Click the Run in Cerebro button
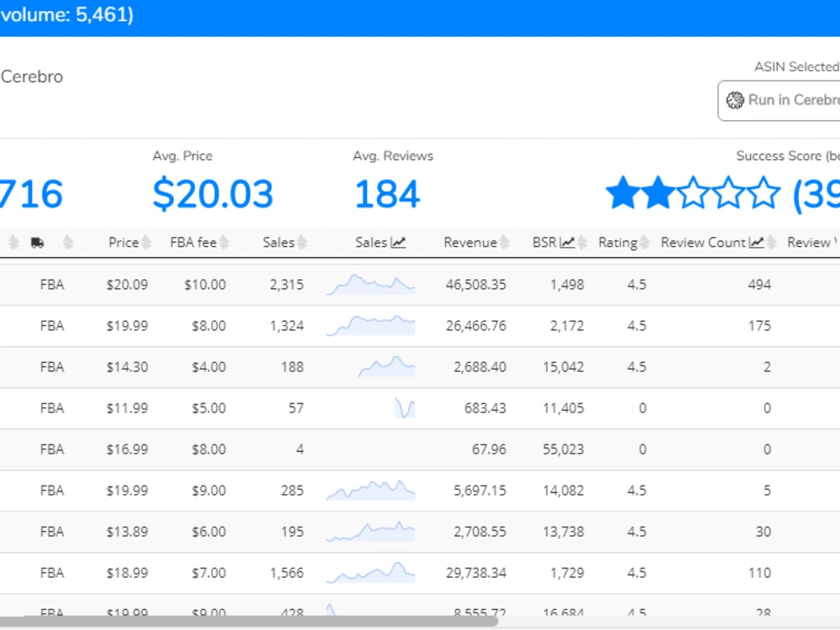The image size is (840, 630). tap(779, 101)
